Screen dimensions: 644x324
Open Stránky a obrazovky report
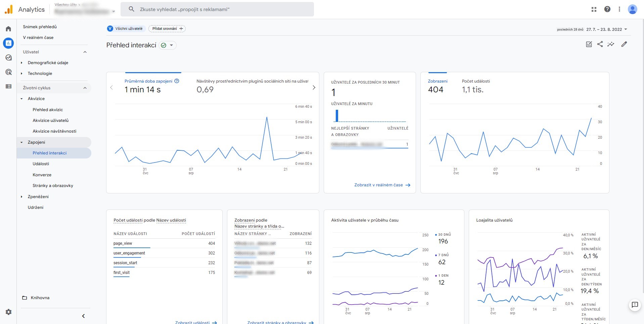point(53,186)
